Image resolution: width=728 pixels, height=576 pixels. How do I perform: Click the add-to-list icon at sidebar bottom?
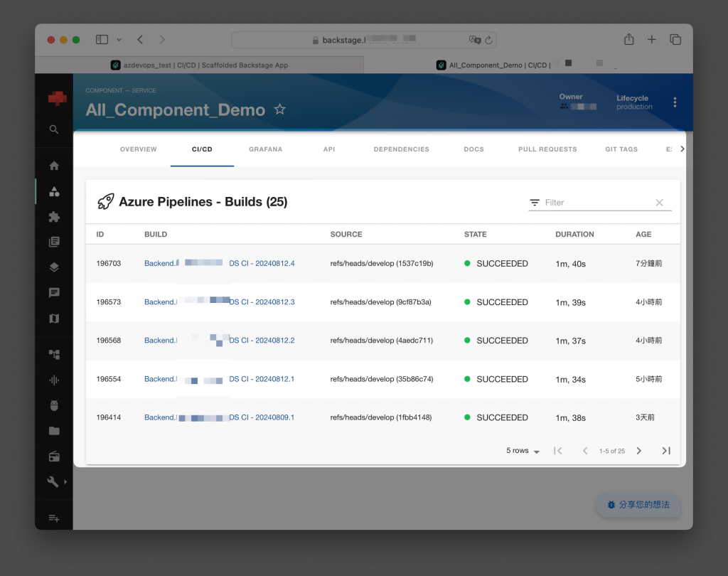tap(54, 518)
